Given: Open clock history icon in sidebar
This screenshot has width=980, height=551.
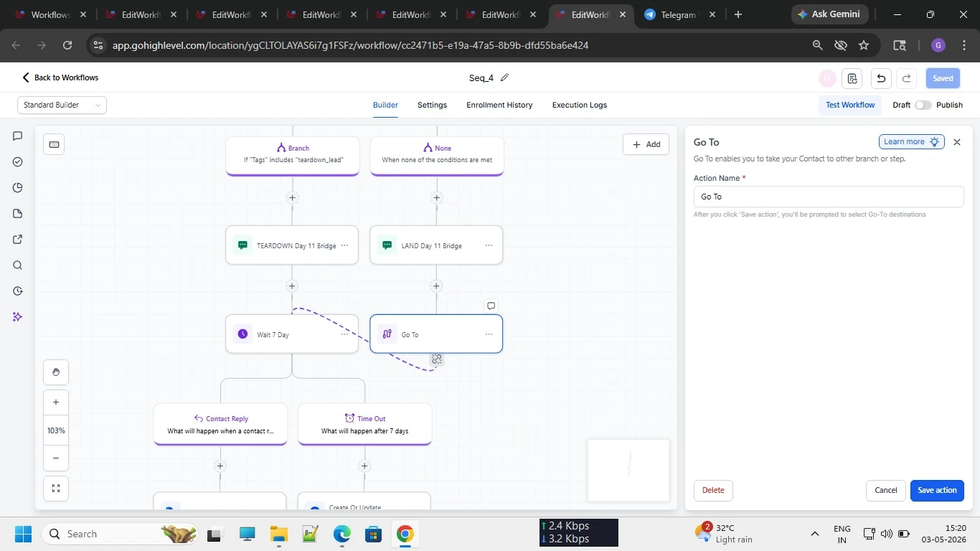Looking at the screenshot, I should 18,291.
